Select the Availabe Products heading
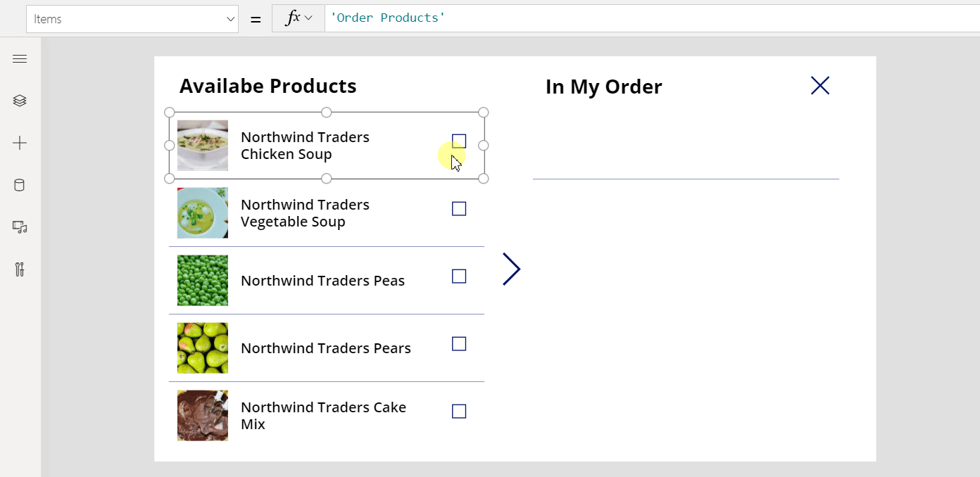Image resolution: width=980 pixels, height=477 pixels. [268, 86]
